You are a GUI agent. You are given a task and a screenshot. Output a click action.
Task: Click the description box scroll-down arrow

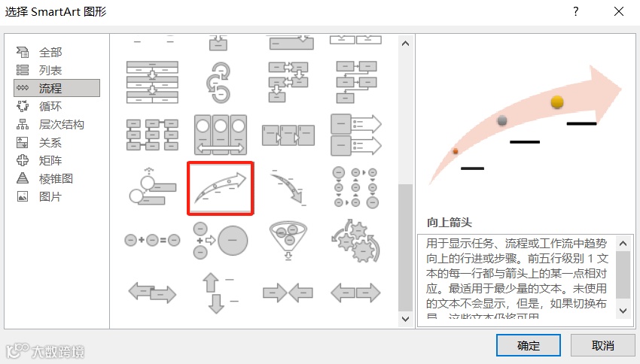tap(623, 311)
